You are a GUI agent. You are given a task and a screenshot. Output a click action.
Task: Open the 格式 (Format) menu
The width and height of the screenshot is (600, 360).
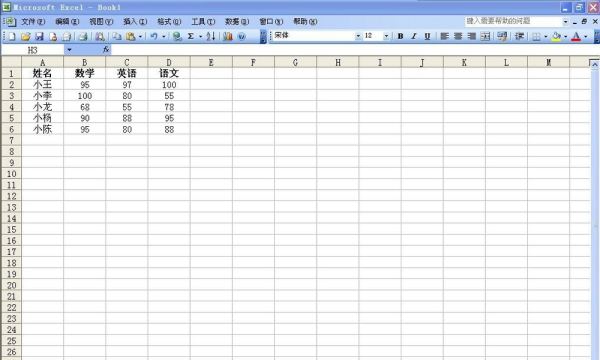pyautogui.click(x=169, y=22)
